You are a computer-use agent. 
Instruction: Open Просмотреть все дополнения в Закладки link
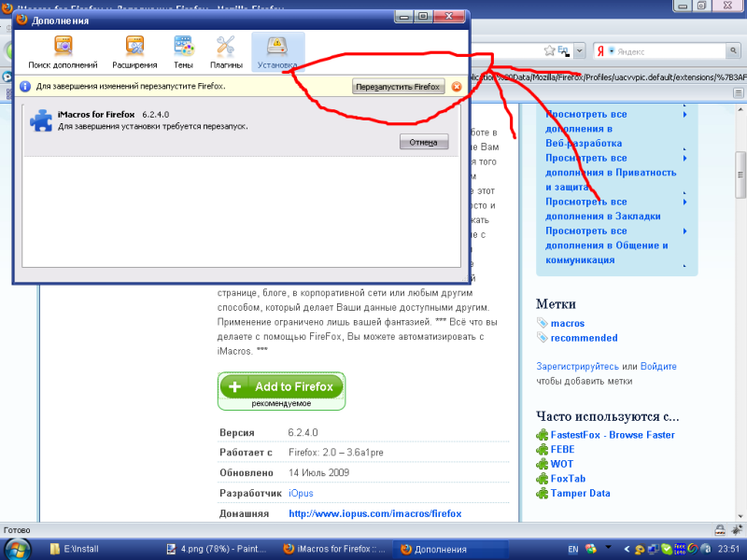[603, 209]
